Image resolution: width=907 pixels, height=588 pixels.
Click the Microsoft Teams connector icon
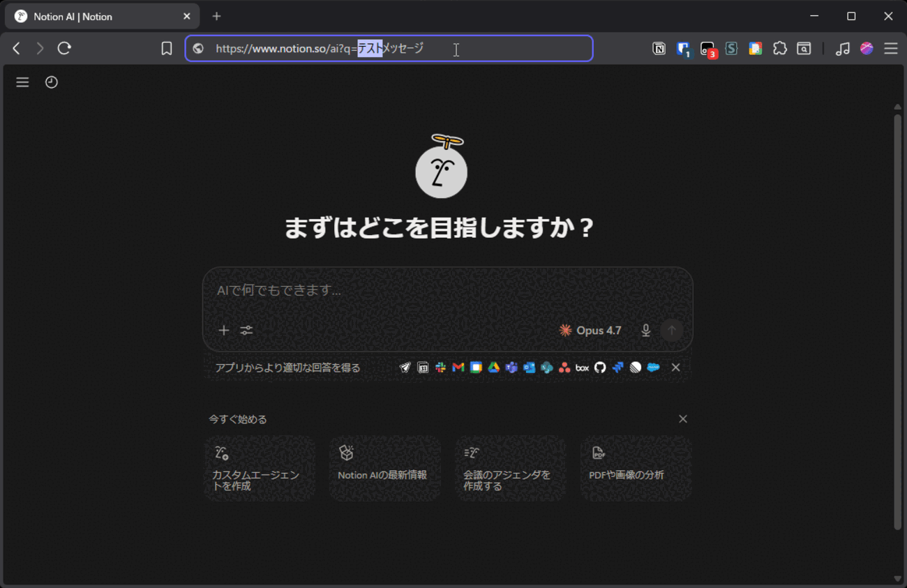[511, 368]
